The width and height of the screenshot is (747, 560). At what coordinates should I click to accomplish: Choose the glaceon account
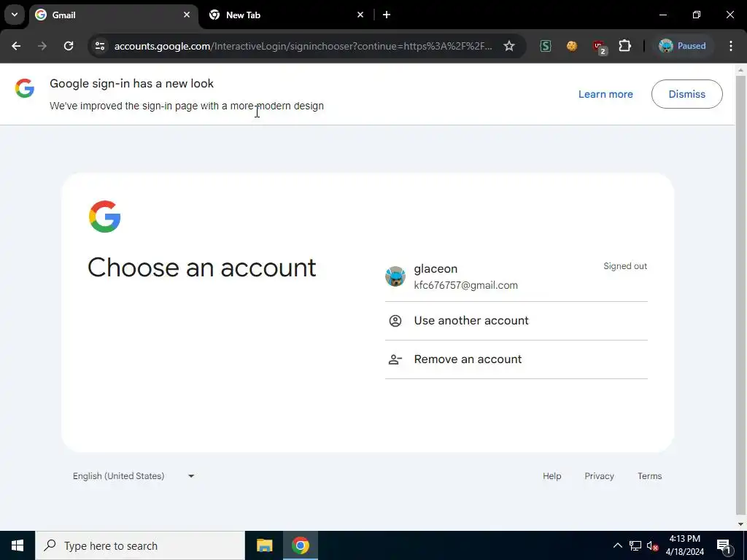click(516, 276)
